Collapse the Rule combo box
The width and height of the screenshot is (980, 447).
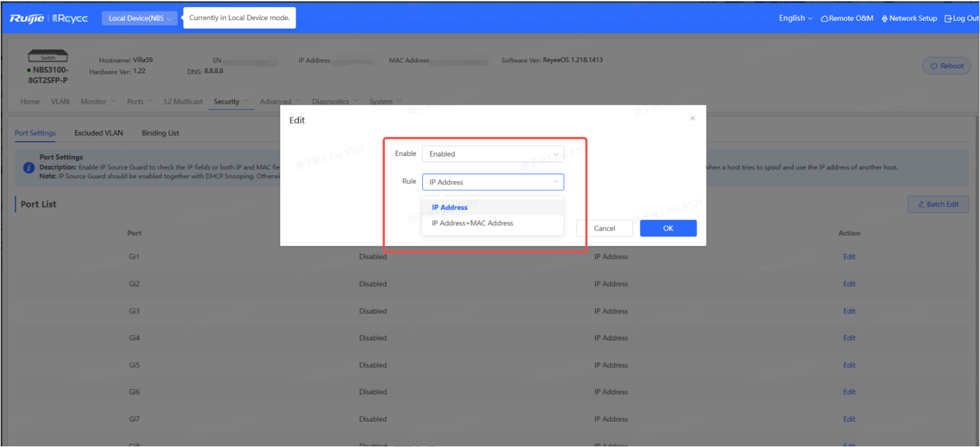pyautogui.click(x=493, y=182)
